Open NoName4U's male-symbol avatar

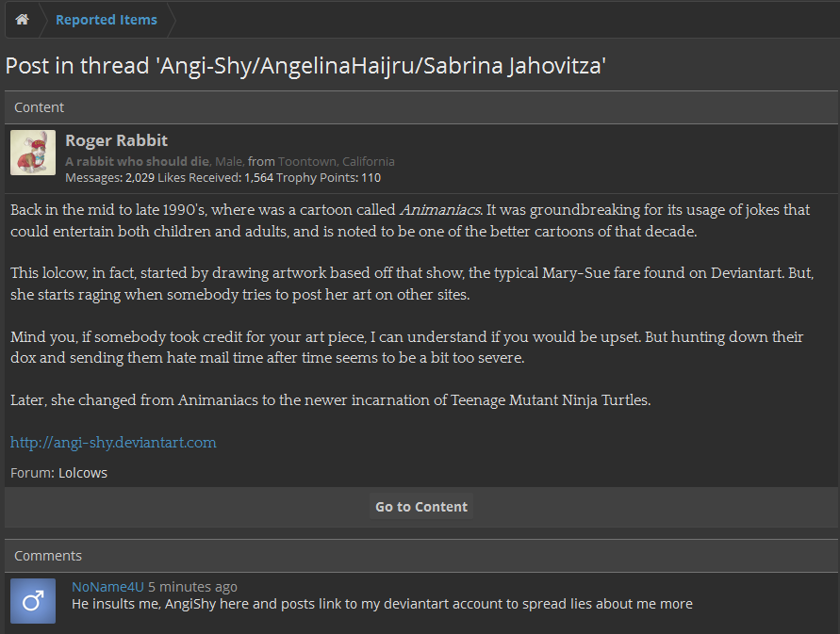33,601
